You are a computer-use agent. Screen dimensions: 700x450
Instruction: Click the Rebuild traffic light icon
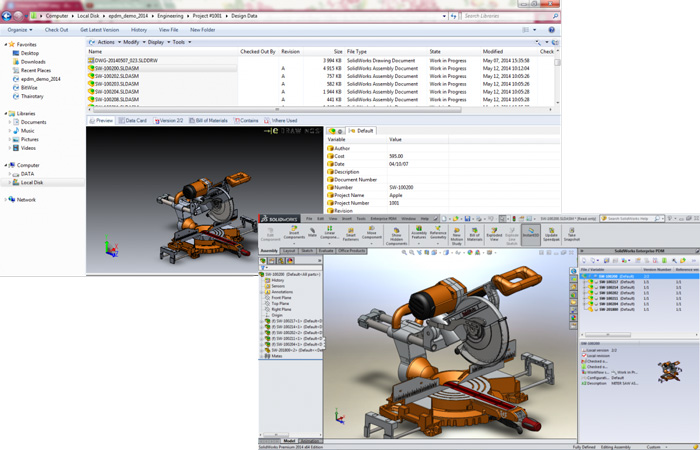click(514, 219)
